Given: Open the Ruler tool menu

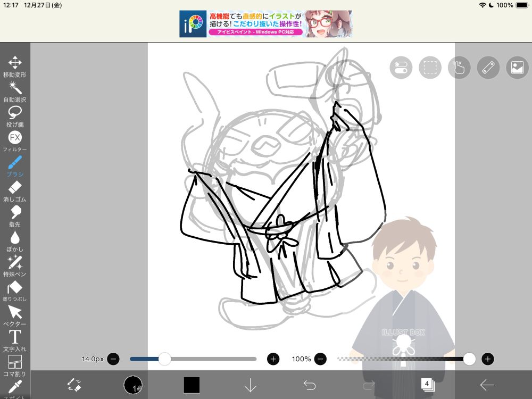Looking at the screenshot, I should pos(488,68).
